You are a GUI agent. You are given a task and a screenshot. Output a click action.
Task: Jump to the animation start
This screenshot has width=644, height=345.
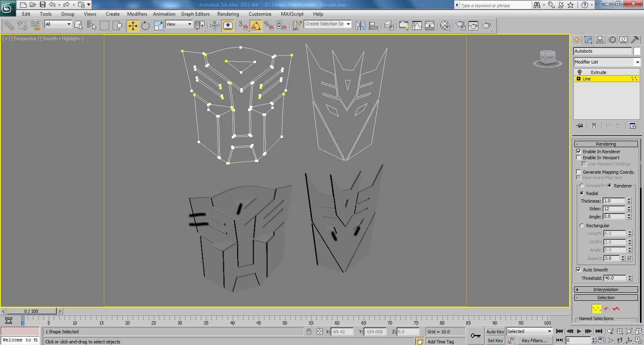tap(559, 331)
